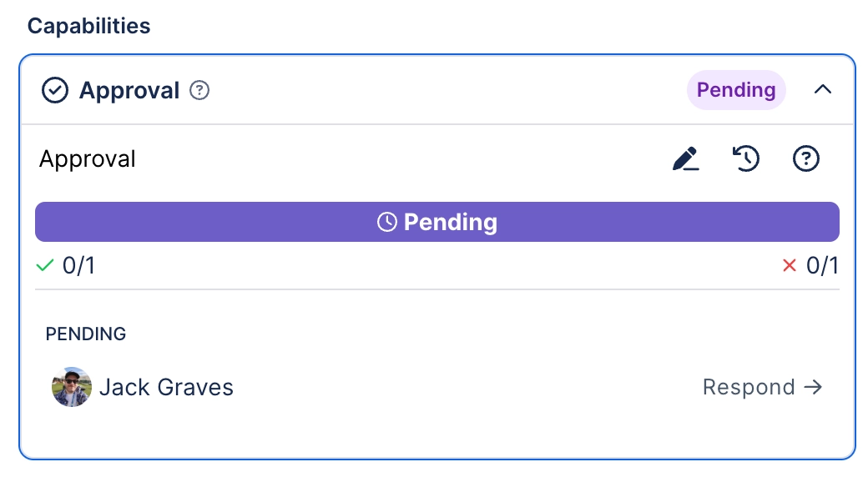
Task: Click the PENDING section label
Action: pyautogui.click(x=86, y=334)
